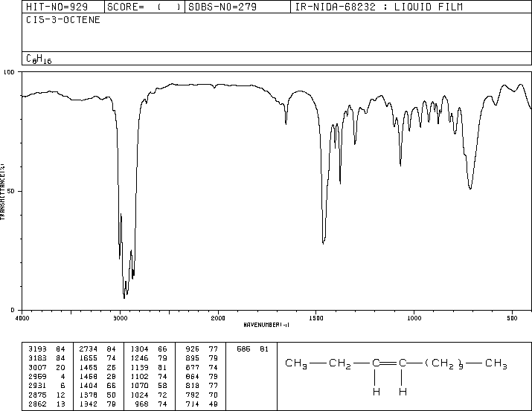The width and height of the screenshot is (532, 411).
Task: Click the peak table entry 2734 84
Action: [x=97, y=349]
